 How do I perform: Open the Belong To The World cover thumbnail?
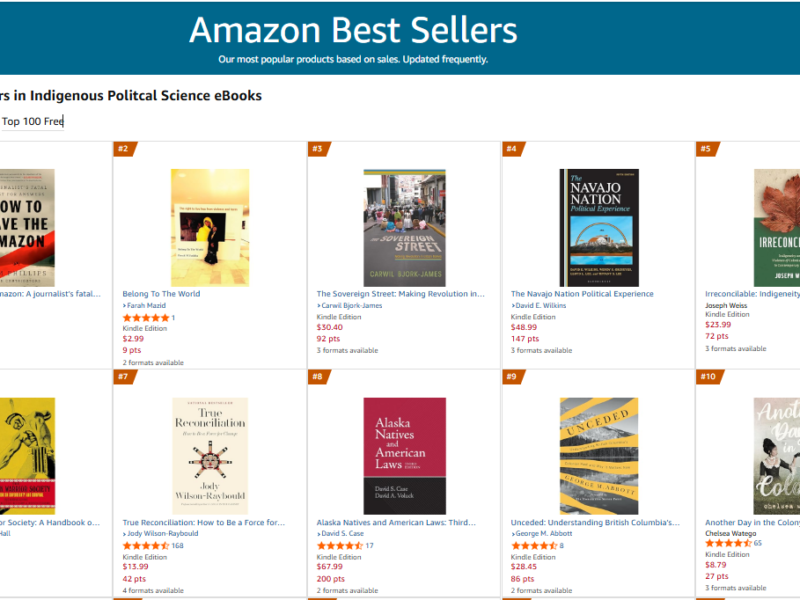click(210, 226)
